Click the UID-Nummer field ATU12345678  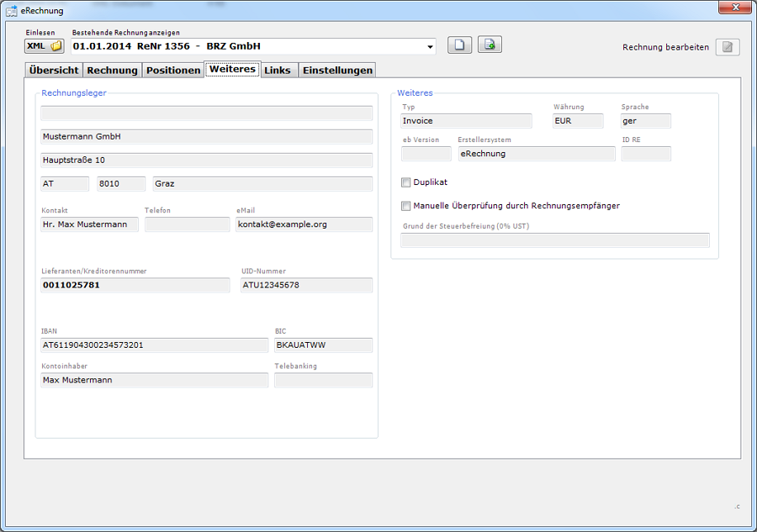[306, 285]
